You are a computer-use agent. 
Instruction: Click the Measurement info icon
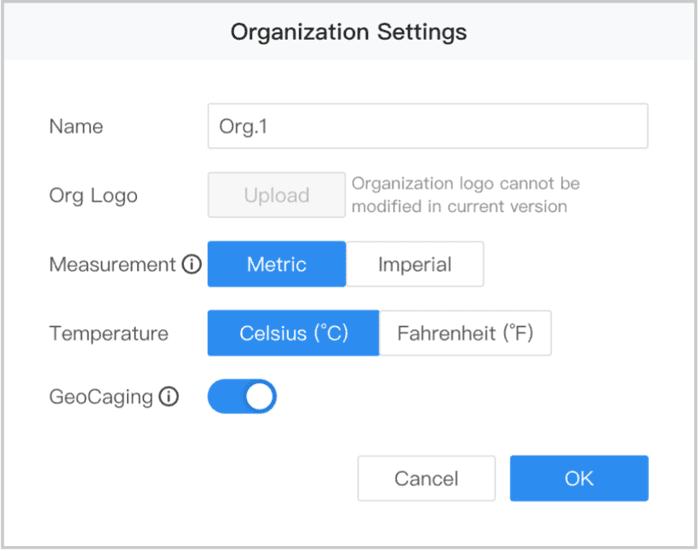(192, 265)
